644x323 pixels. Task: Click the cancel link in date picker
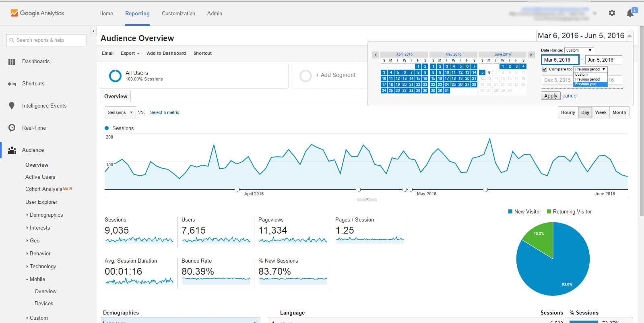[x=570, y=96]
